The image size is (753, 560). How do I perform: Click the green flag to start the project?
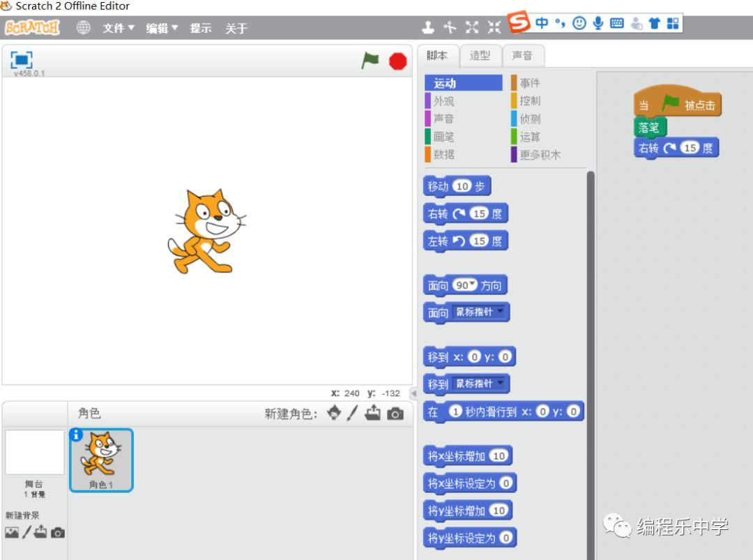(370, 61)
